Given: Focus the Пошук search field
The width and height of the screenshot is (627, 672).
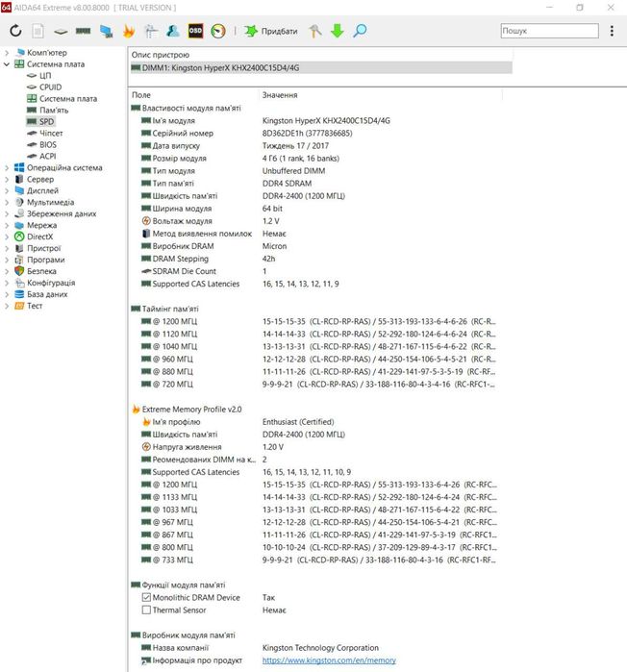Looking at the screenshot, I should 549,31.
